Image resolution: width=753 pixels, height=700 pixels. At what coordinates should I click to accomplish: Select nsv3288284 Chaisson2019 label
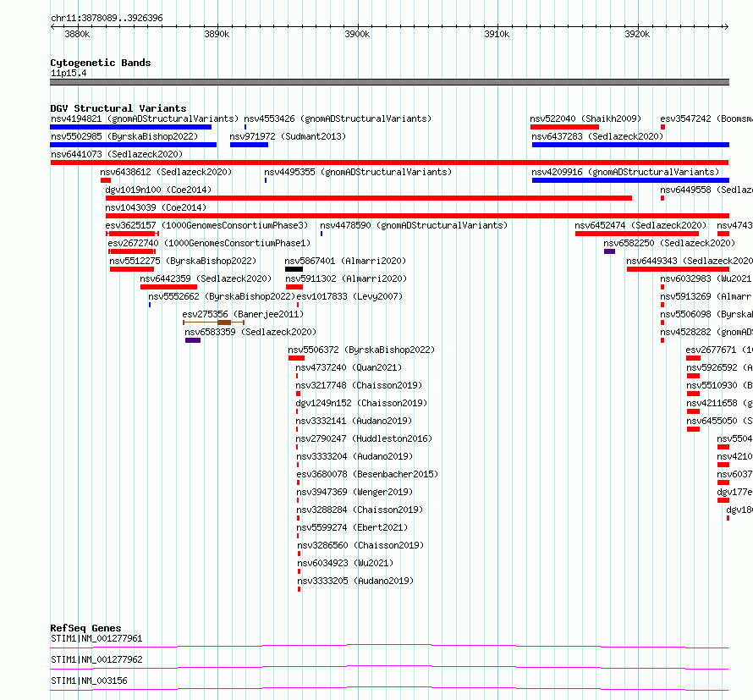360,510
